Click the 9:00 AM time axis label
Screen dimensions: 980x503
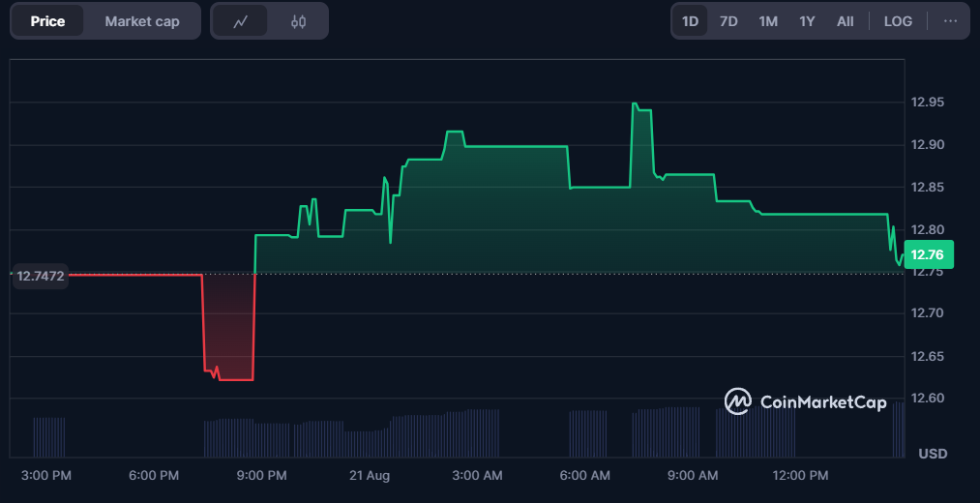point(692,476)
